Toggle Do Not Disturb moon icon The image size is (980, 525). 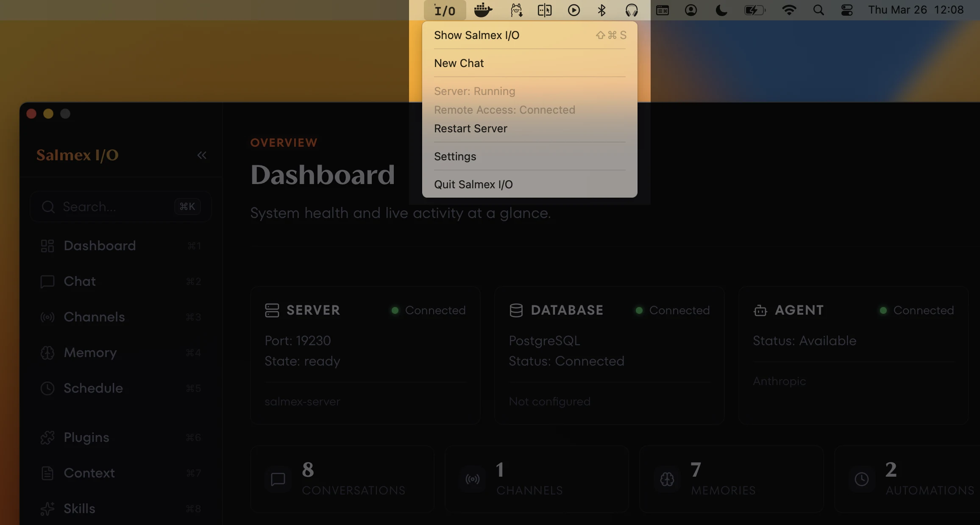point(721,10)
